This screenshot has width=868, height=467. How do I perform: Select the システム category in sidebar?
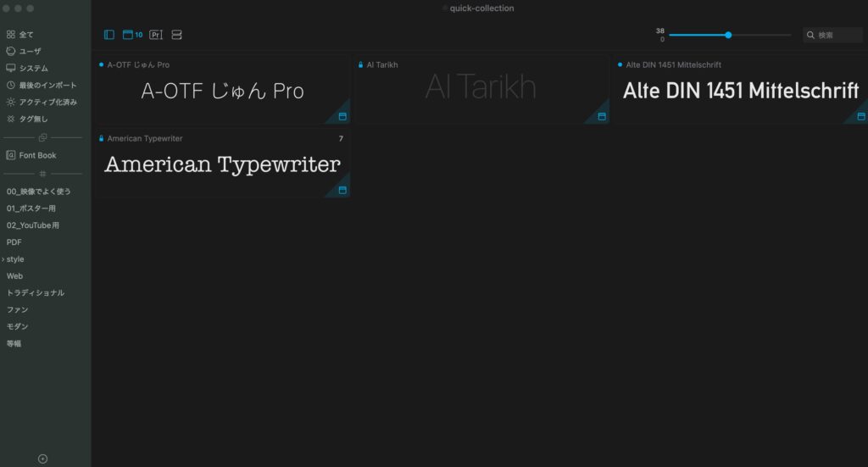tap(33, 68)
